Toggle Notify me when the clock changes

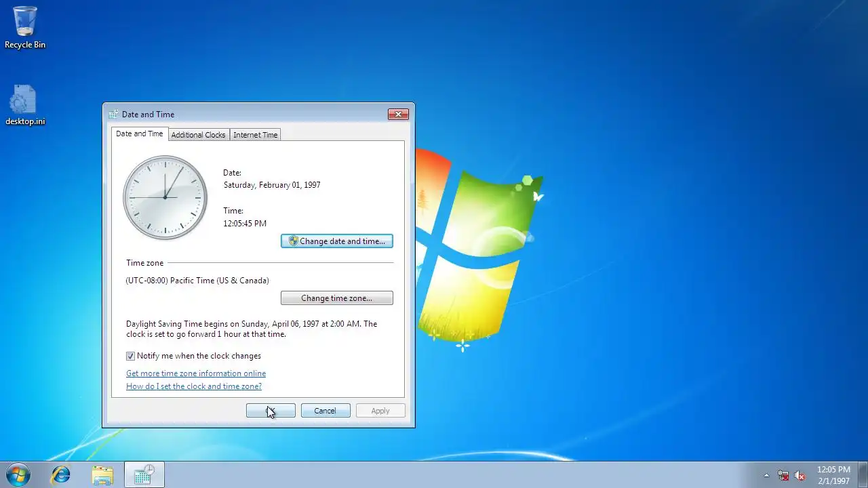[x=193, y=356]
